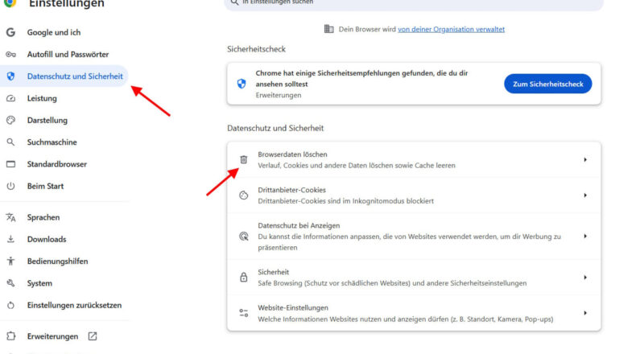The width and height of the screenshot is (644, 354).
Task: Click the window icon for Standardbrowser
Action: tap(10, 164)
